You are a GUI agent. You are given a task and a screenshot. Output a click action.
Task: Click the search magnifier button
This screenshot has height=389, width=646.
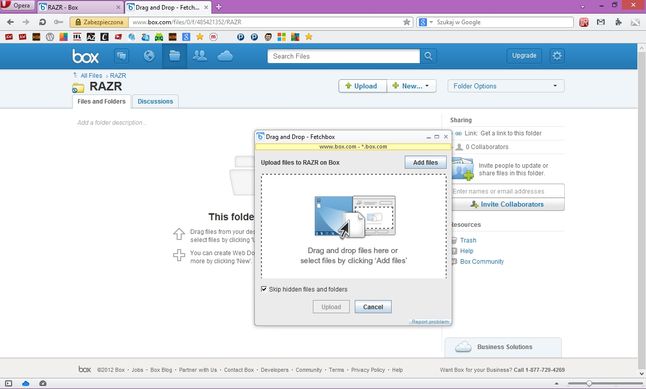click(428, 56)
